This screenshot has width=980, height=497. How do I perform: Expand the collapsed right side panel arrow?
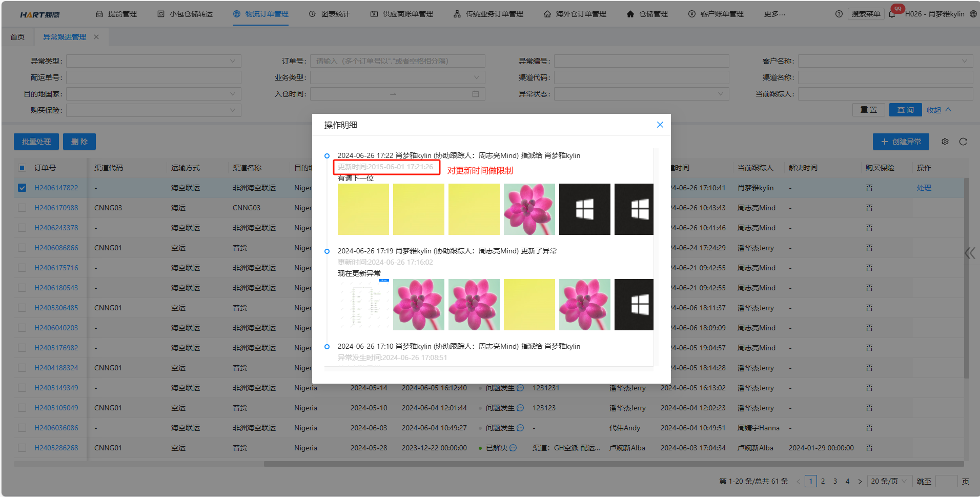(x=969, y=253)
